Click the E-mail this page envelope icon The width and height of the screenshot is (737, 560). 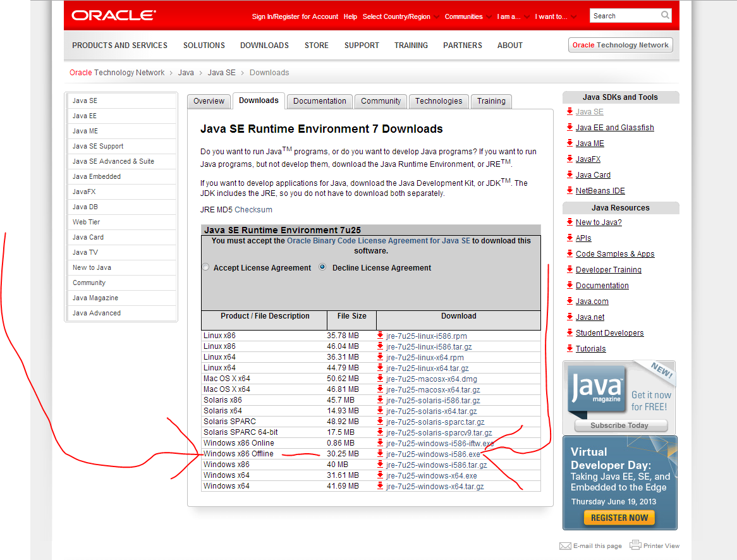pyautogui.click(x=565, y=546)
